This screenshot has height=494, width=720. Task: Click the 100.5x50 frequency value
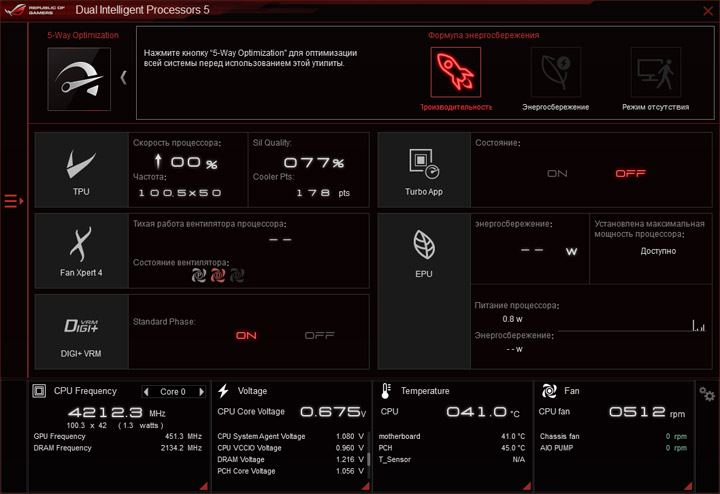pyautogui.click(x=180, y=193)
